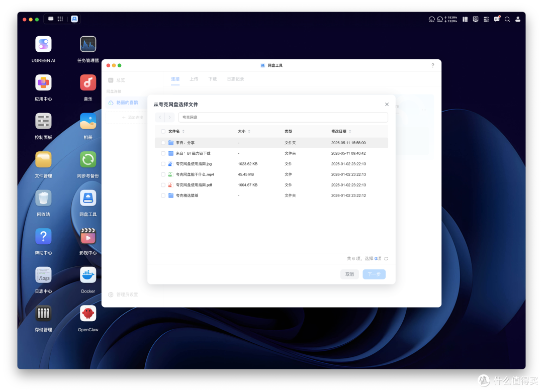Open the 应用中心 app center icon
Viewport: 543px width, 392px height.
[43, 83]
